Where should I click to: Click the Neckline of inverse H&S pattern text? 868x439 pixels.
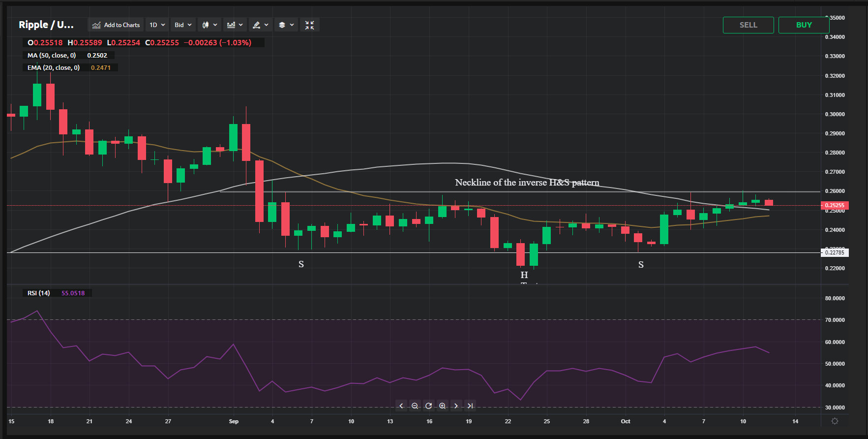pos(527,183)
